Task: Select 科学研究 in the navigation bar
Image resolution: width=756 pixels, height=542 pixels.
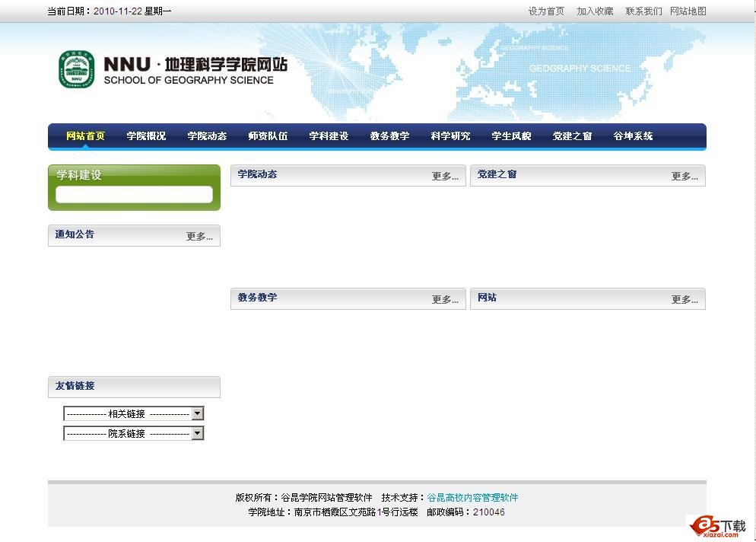Action: [450, 135]
